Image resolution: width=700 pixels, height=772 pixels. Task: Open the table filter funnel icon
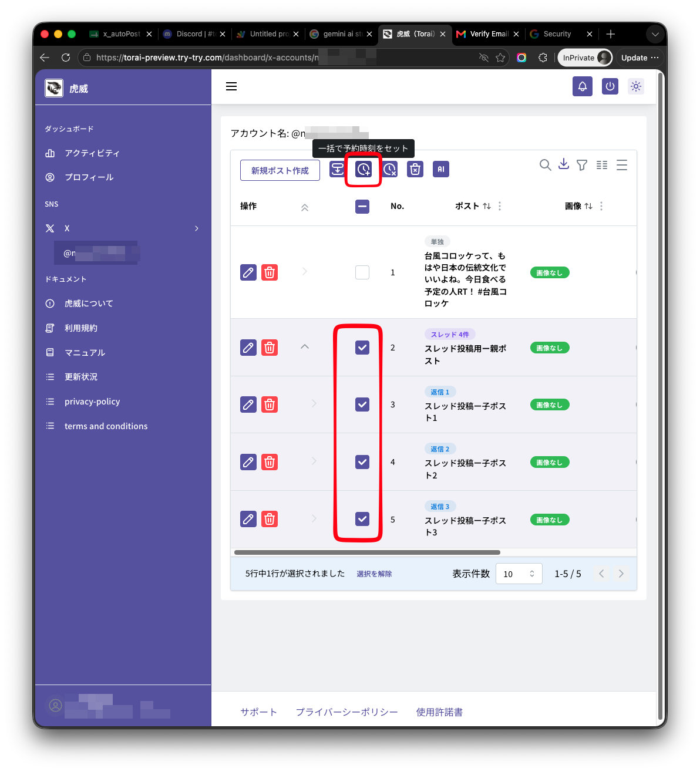point(582,165)
